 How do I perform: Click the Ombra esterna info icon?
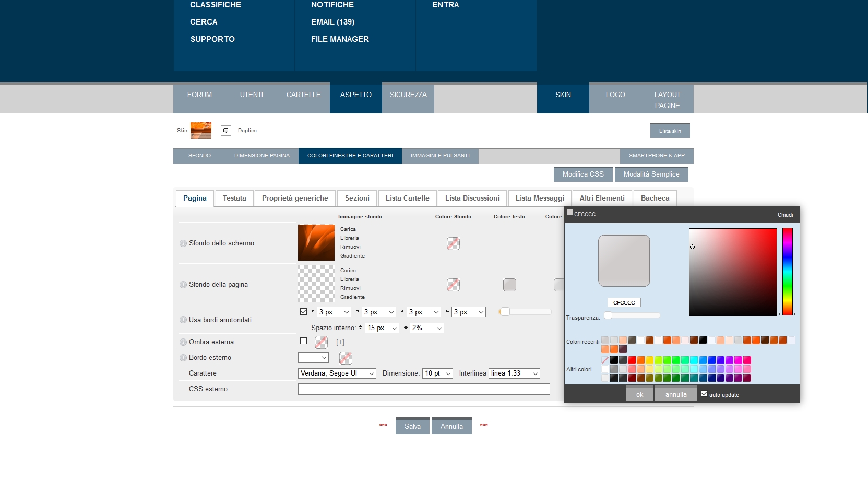[183, 342]
